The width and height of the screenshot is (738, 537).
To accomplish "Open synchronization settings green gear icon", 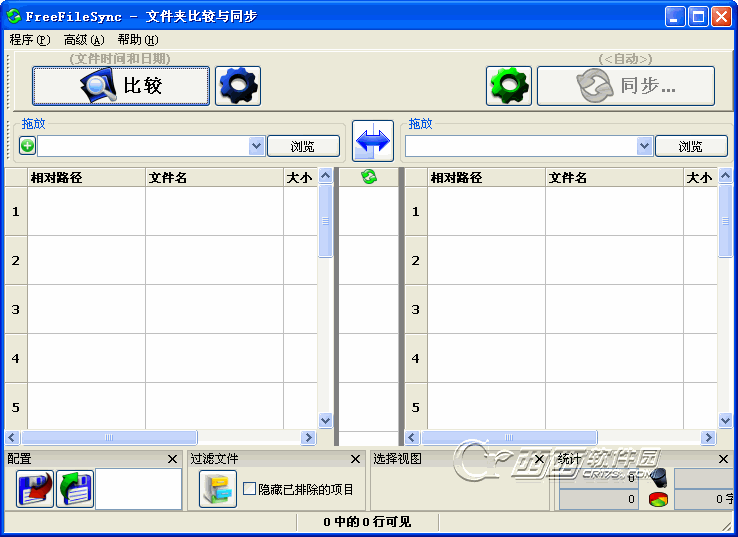I will click(509, 86).
